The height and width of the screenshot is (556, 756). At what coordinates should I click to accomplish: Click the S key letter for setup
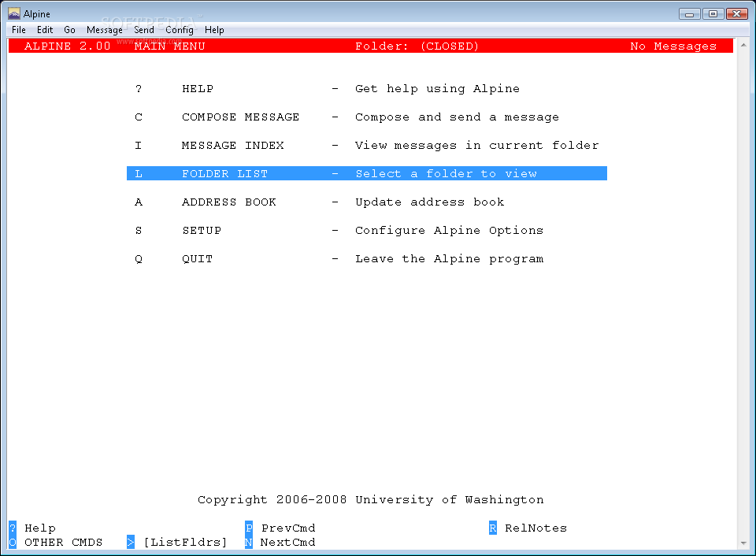click(139, 231)
